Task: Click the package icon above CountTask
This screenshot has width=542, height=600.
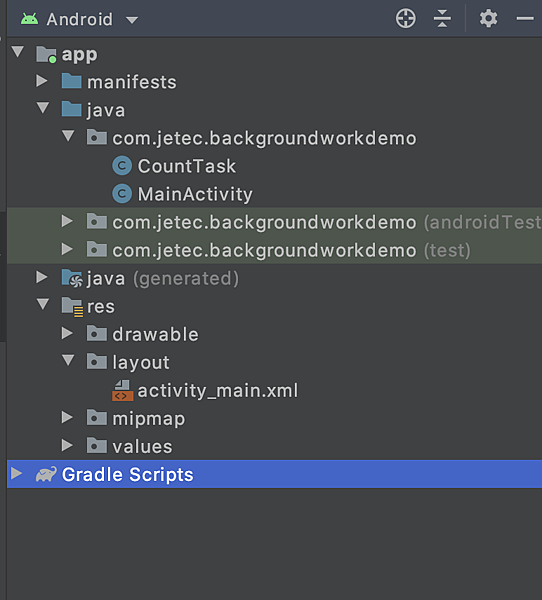Action: click(x=96, y=137)
